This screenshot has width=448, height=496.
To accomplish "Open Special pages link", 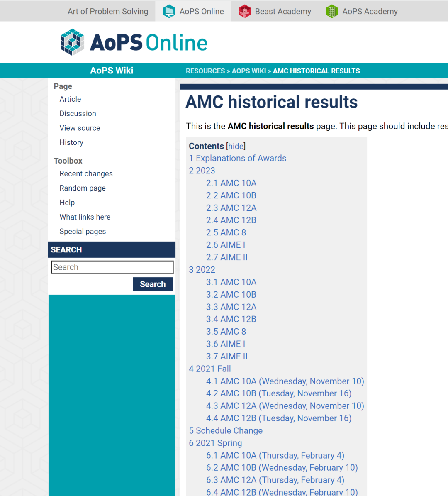I will (x=83, y=232).
